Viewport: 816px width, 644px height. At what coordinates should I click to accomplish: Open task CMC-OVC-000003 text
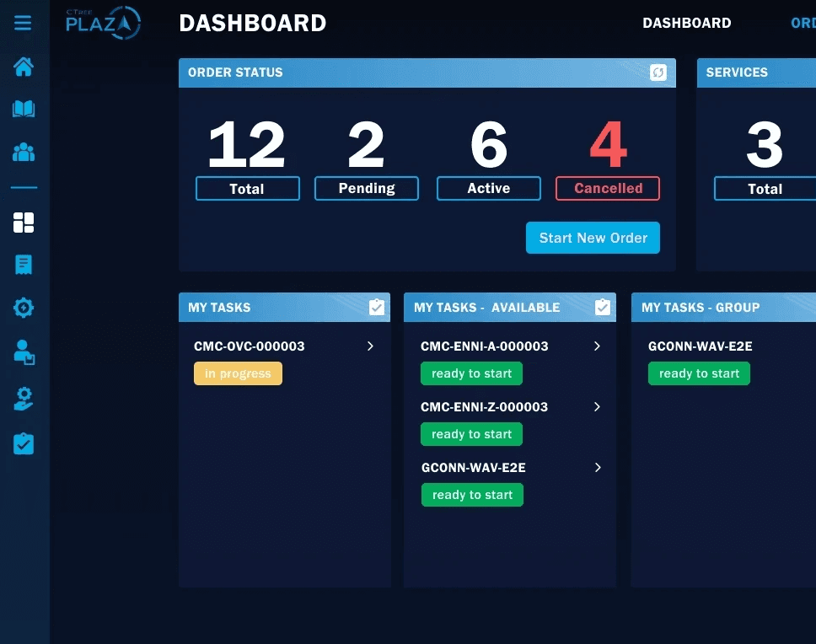pyautogui.click(x=250, y=346)
